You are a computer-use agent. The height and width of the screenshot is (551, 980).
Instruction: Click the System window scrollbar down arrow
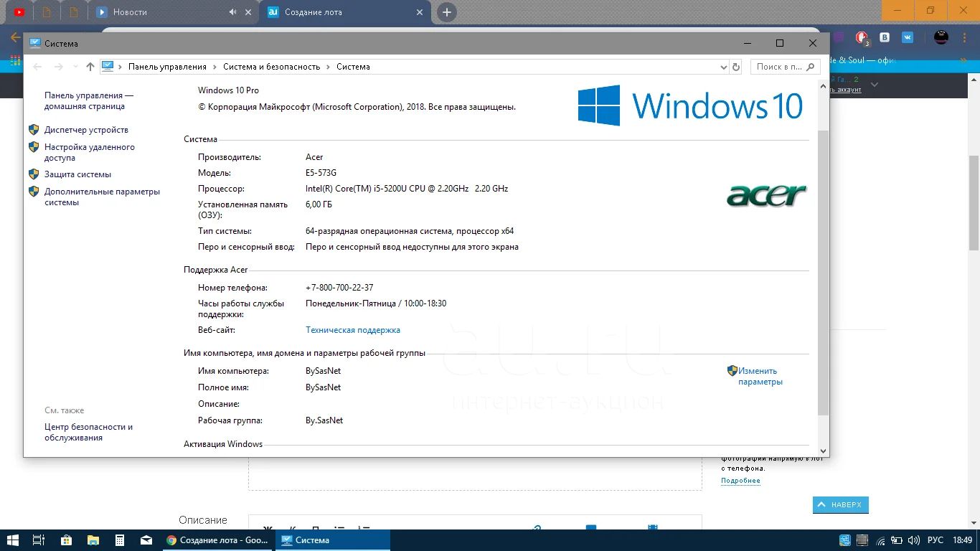[823, 451]
